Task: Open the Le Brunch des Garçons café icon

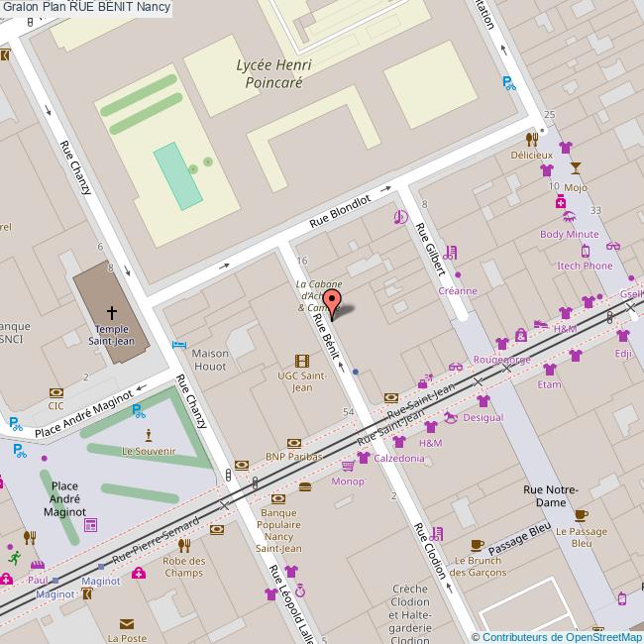Action: coord(477,545)
